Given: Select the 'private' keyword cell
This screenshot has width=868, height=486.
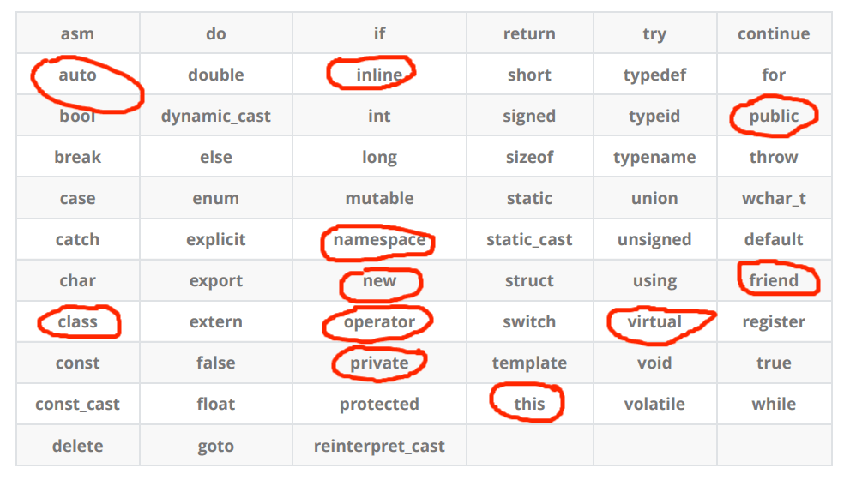Looking at the screenshot, I should pyautogui.click(x=379, y=363).
